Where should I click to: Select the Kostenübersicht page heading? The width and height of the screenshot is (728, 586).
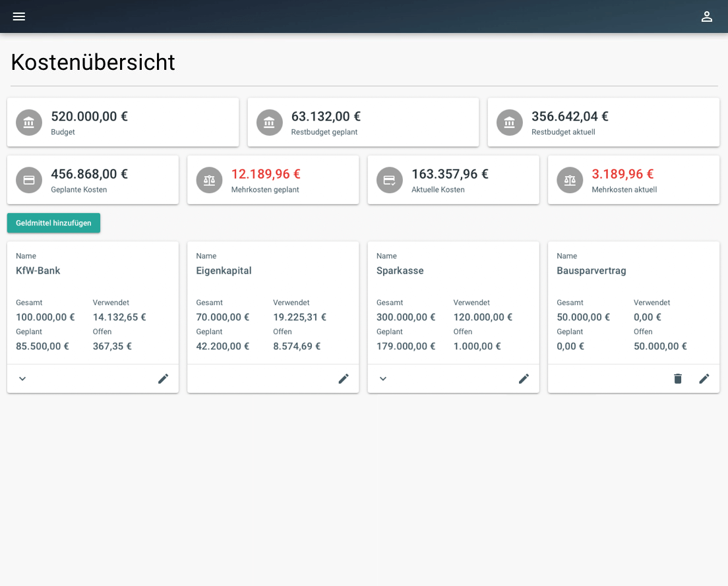coord(93,62)
